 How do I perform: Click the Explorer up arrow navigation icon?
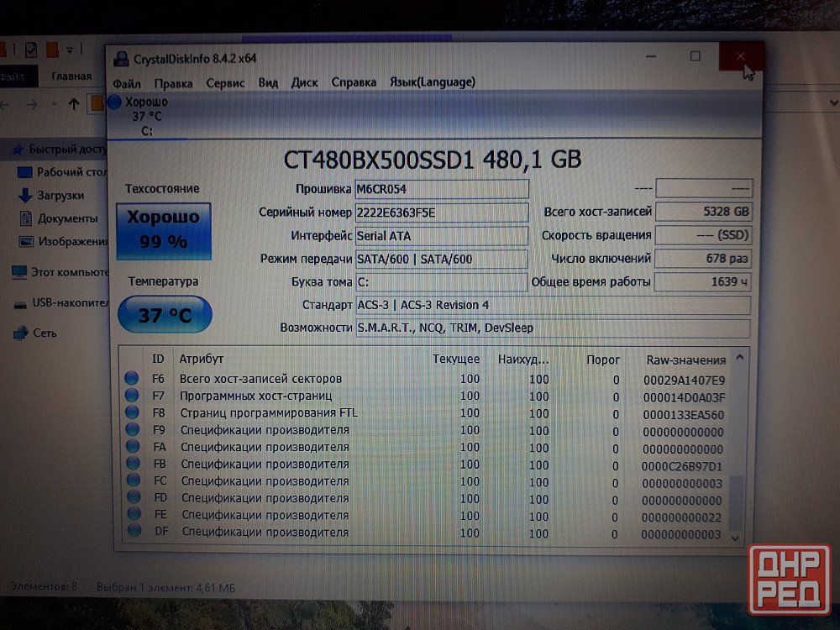pos(74,104)
